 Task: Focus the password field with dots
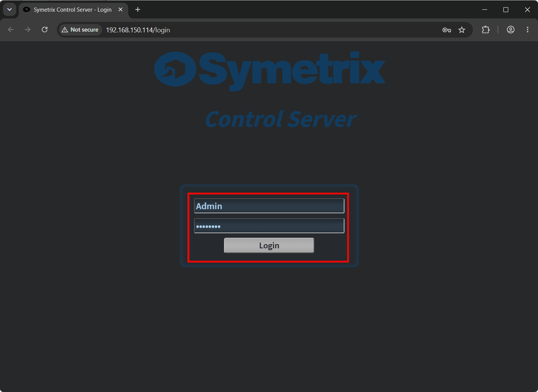tap(269, 226)
